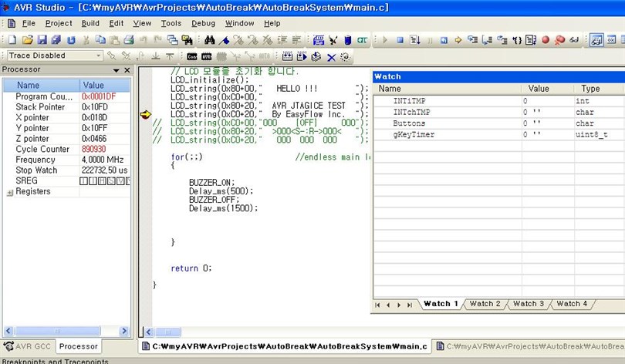Move Processor panel horizontal scrollbar right
Screen dimensions: 625x364
(x=124, y=331)
